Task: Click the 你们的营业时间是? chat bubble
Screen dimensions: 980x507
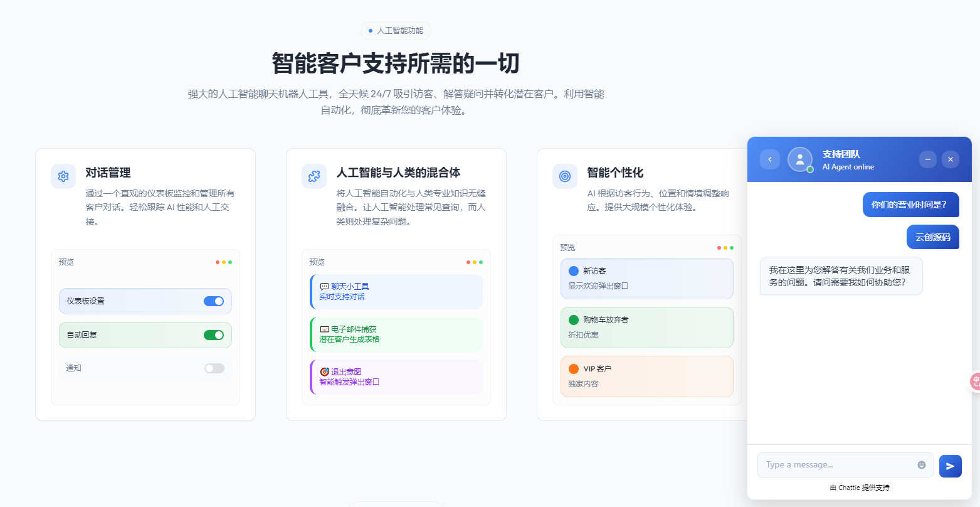Action: [x=911, y=205]
